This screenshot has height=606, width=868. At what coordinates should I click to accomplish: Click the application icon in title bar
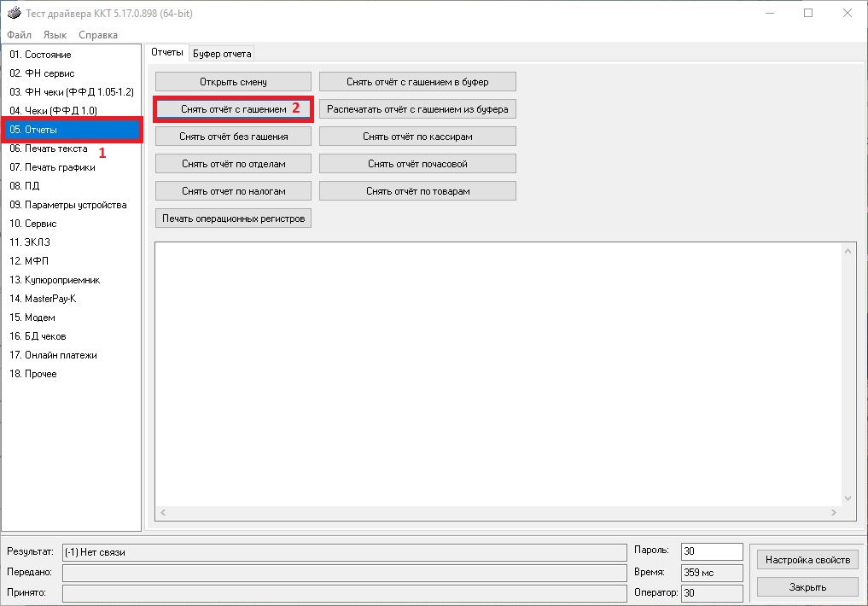coord(12,13)
